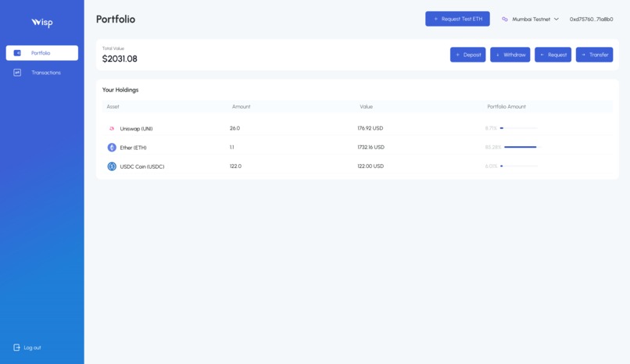Select the Uniswap (UNI) asset name
This screenshot has height=364, width=630.
point(136,128)
